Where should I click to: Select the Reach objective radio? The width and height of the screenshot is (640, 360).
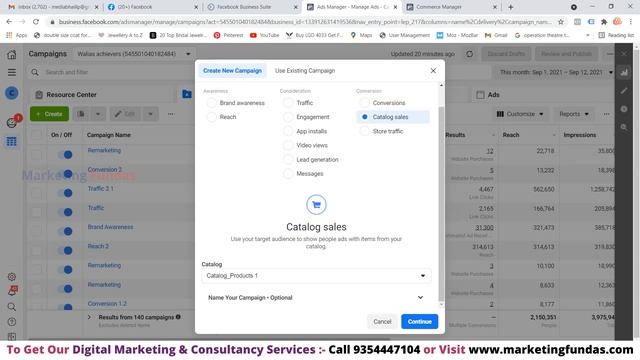pos(211,117)
